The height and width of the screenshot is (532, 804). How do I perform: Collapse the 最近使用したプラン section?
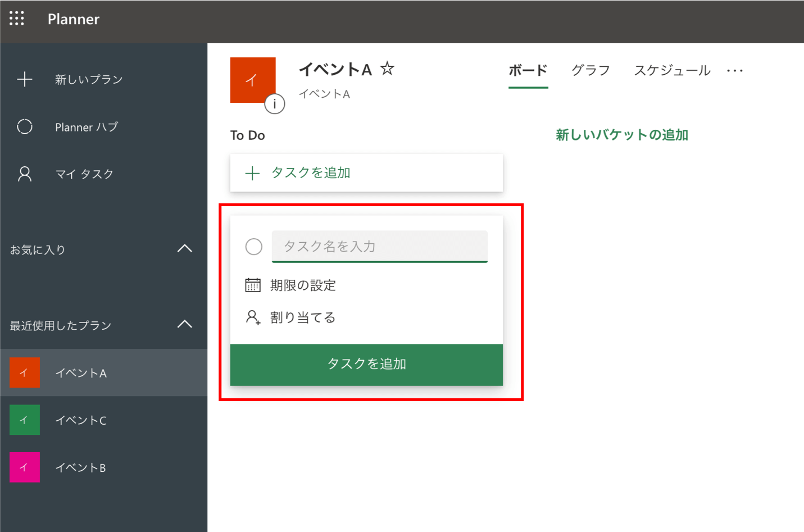pos(184,325)
